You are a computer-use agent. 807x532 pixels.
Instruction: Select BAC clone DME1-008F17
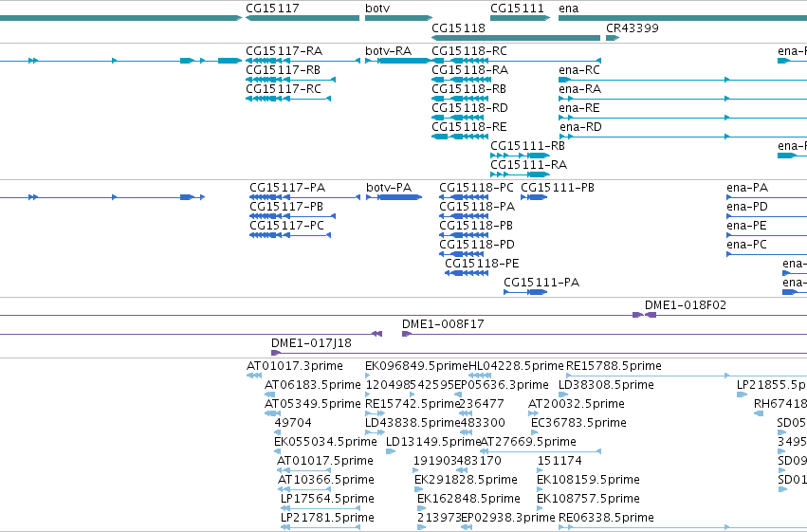coord(604,335)
